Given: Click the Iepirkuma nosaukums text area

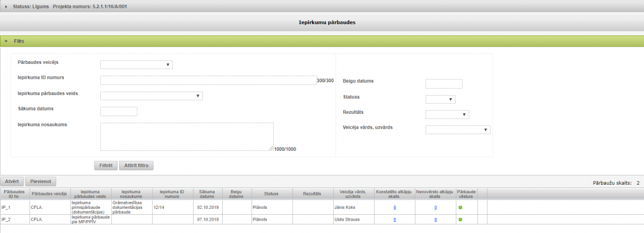Looking at the screenshot, I should coord(187,136).
